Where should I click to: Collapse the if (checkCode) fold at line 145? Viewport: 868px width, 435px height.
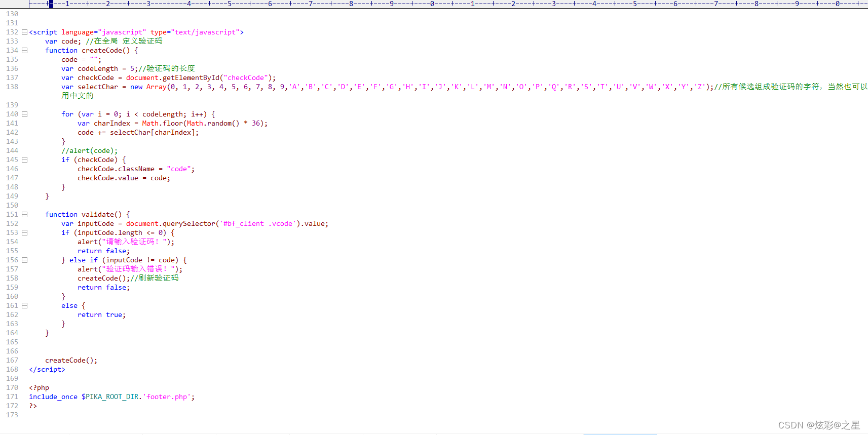[24, 160]
